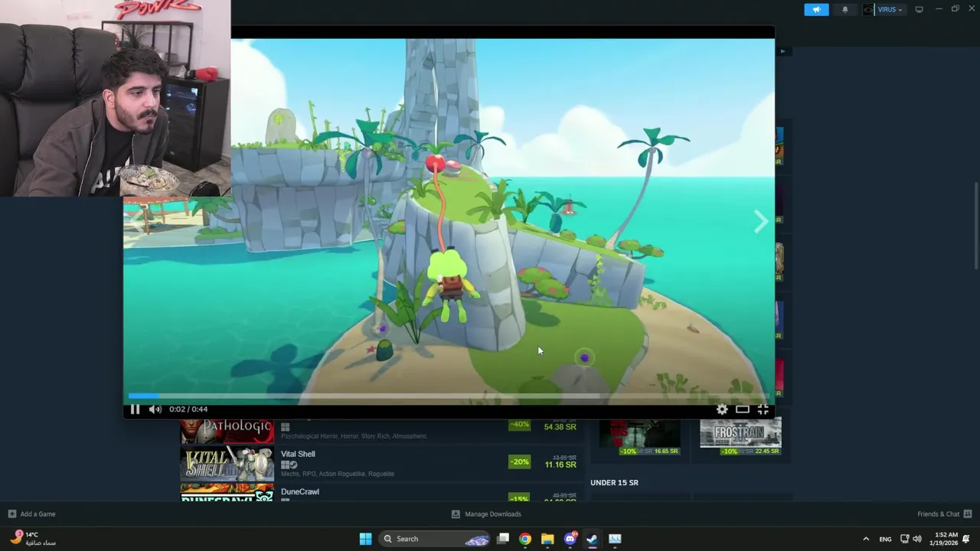Image resolution: width=980 pixels, height=551 pixels.
Task: Open the DuneCrawl game thumbnail
Action: click(x=227, y=492)
